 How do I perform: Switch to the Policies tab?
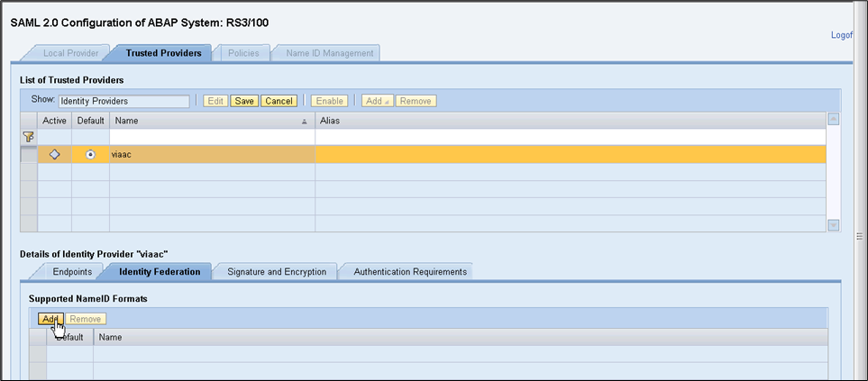243,53
